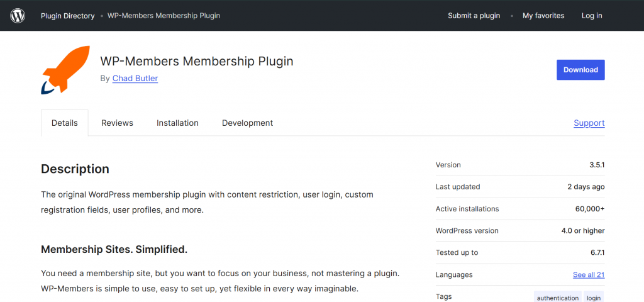Go to My favorites
Screen dimensions: 644x302
click(x=543, y=16)
